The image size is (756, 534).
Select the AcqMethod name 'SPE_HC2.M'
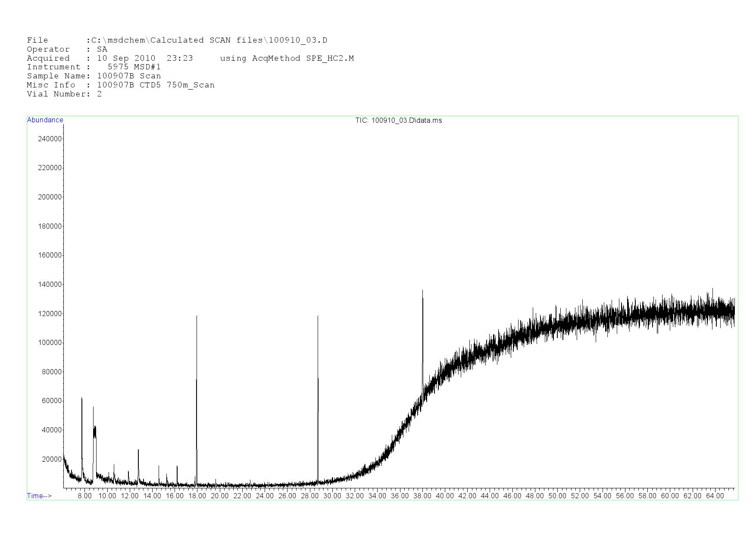coord(330,59)
